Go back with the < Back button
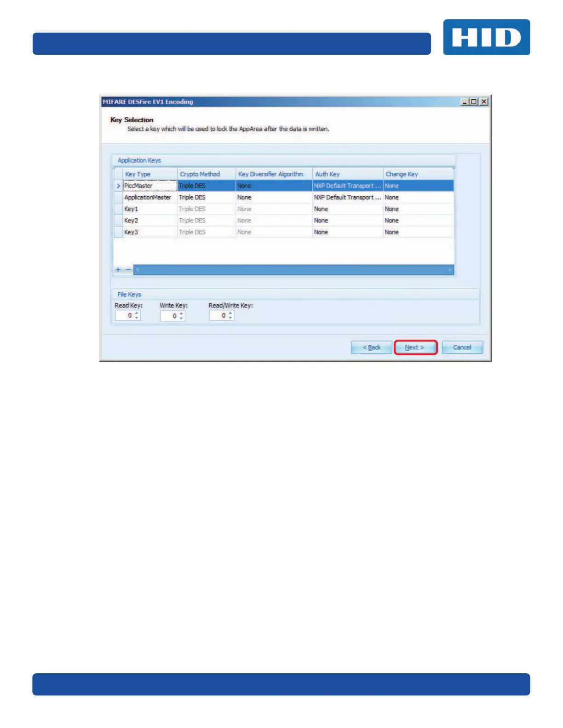This screenshot has width=563, height=728. pyautogui.click(x=372, y=347)
